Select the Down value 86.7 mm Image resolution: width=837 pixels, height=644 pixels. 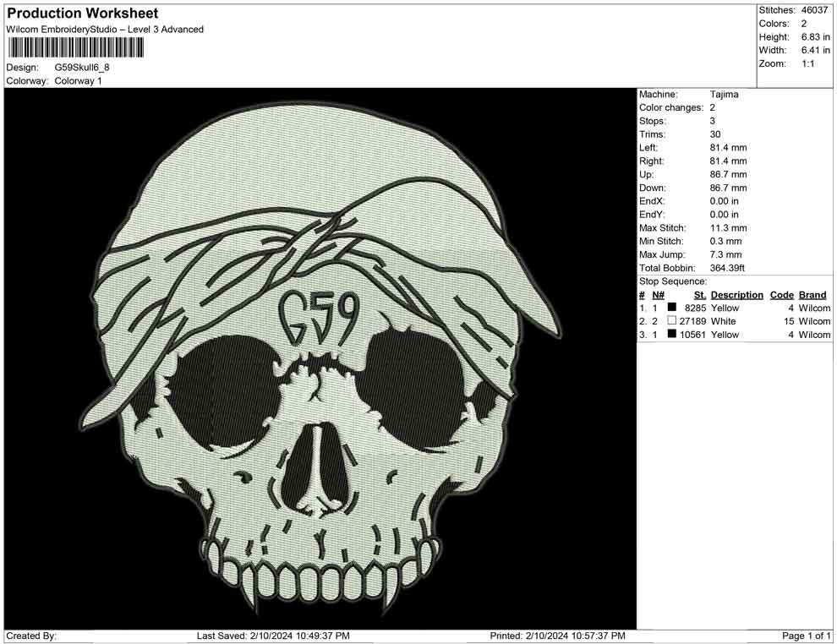(x=728, y=188)
